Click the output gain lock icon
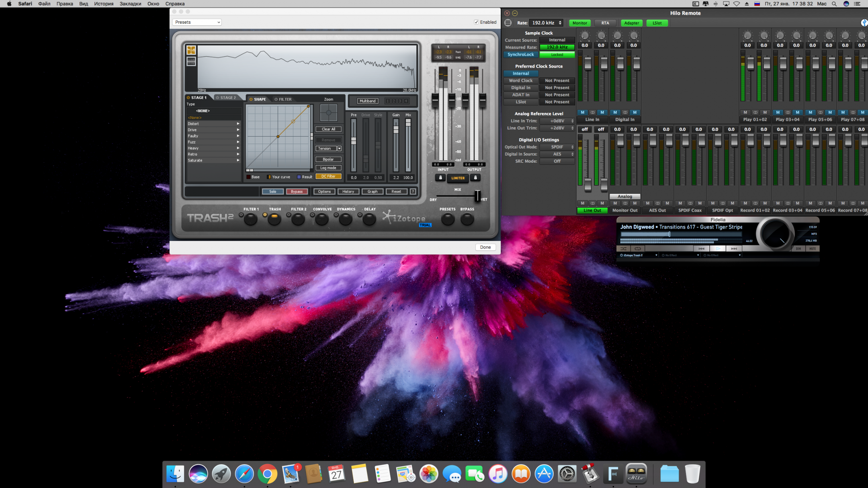This screenshot has height=488, width=868. 475,178
